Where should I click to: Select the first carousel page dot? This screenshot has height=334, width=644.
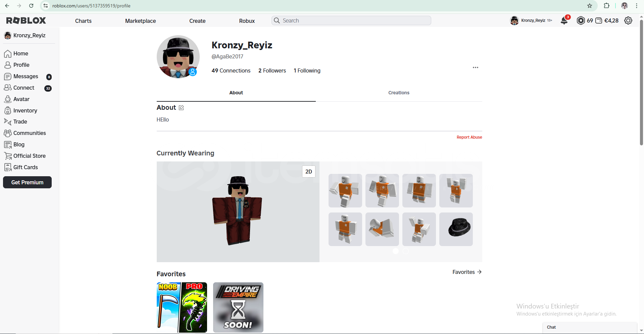point(396,251)
